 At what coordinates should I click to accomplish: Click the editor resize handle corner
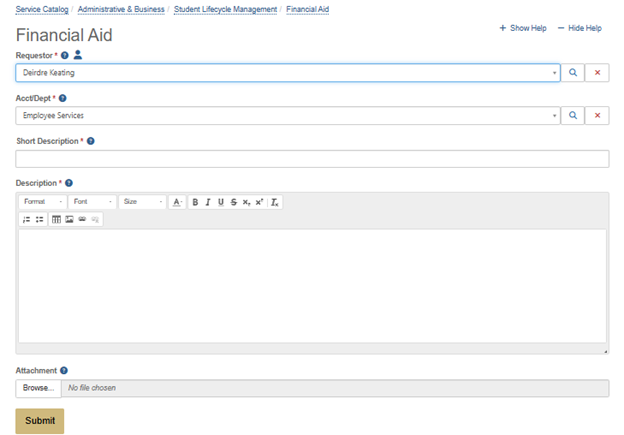(606, 351)
